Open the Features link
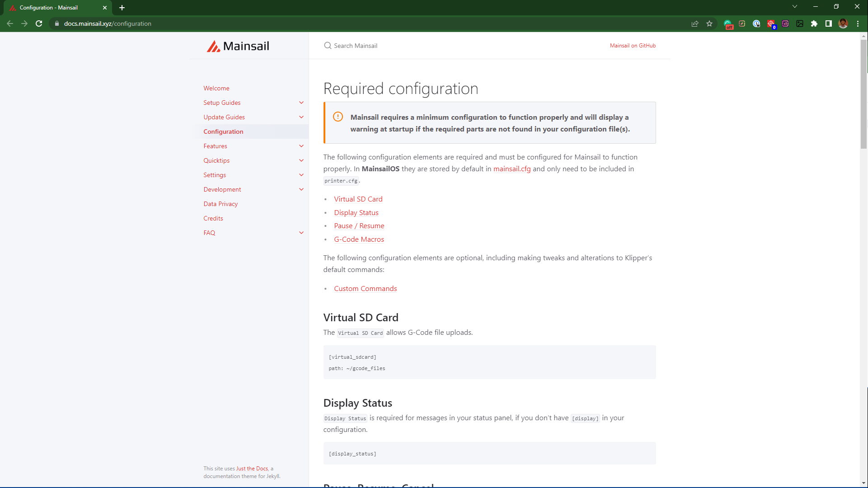 [215, 146]
